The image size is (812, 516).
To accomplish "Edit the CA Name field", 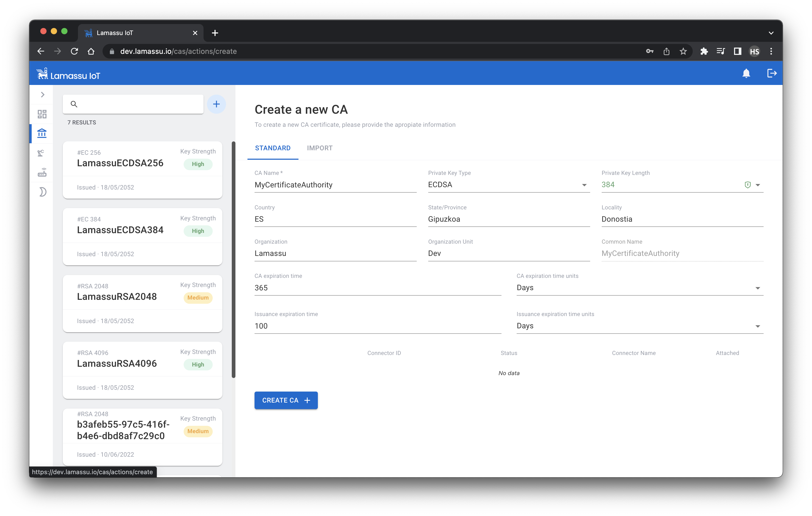I will tap(336, 185).
